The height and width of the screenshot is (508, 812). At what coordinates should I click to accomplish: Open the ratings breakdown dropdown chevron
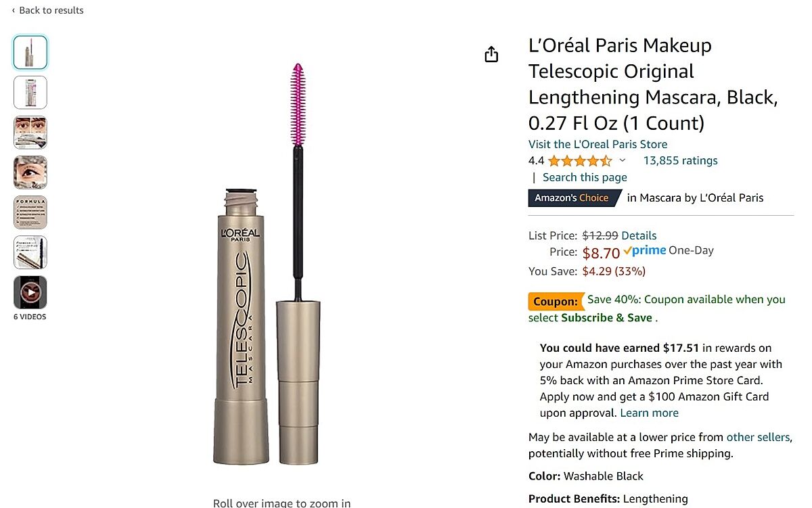pos(623,161)
